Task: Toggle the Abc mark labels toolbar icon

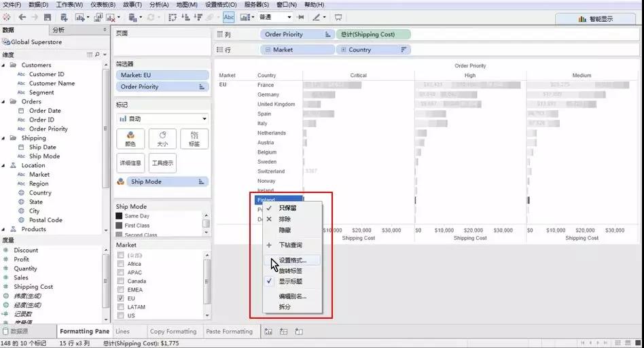Action: click(x=229, y=17)
